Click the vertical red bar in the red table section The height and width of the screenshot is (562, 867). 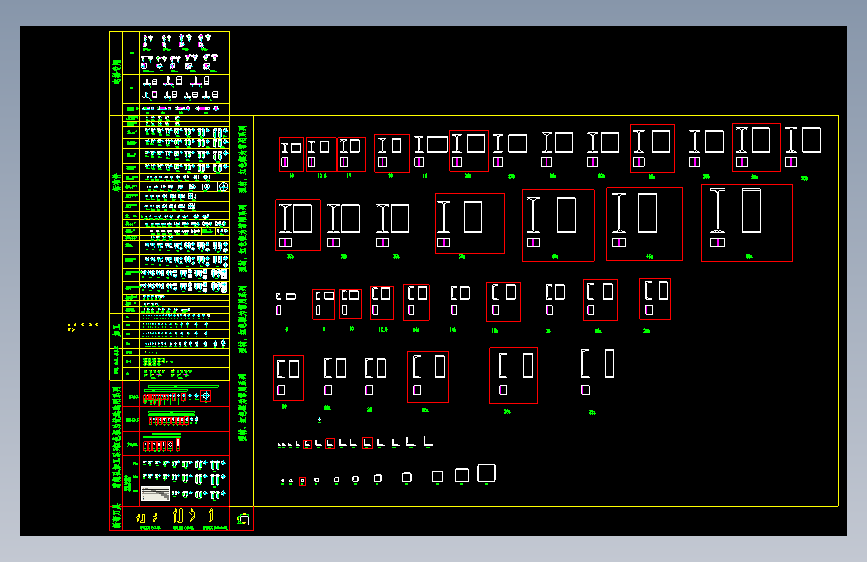point(178,444)
